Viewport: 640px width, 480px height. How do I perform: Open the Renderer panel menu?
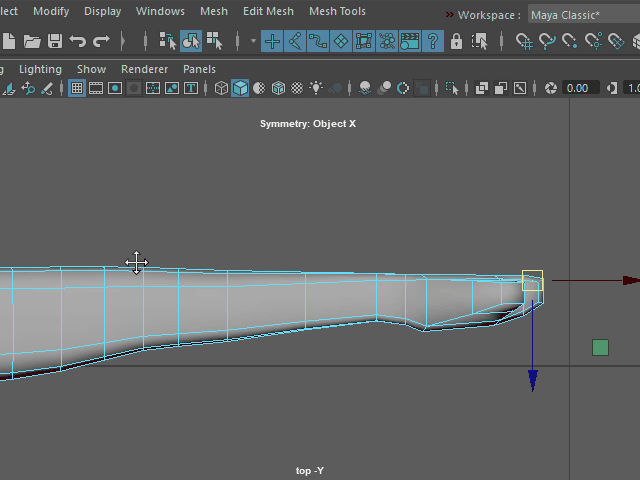(144, 69)
